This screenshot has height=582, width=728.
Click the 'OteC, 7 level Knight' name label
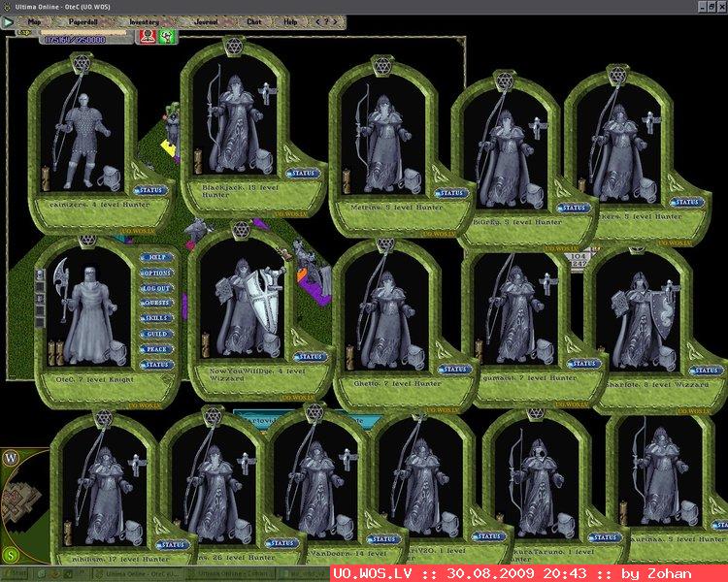[95, 379]
